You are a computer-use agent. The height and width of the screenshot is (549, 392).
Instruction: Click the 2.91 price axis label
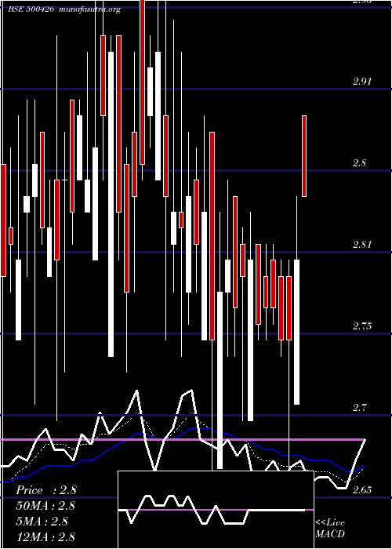tap(361, 82)
